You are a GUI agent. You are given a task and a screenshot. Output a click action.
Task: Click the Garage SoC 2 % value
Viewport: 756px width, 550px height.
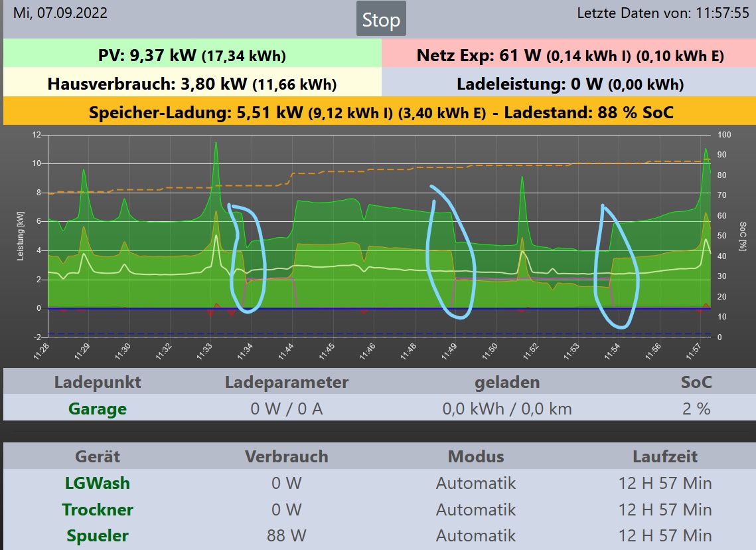pyautogui.click(x=696, y=409)
